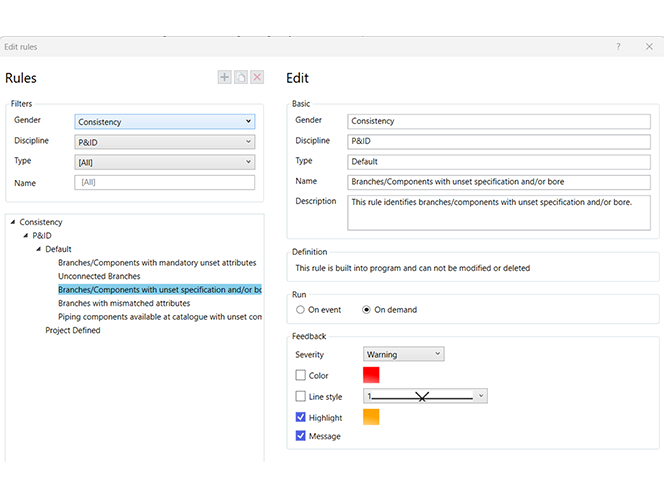The image size is (664, 498).
Task: Collapse the Default tree node
Action: [39, 249]
